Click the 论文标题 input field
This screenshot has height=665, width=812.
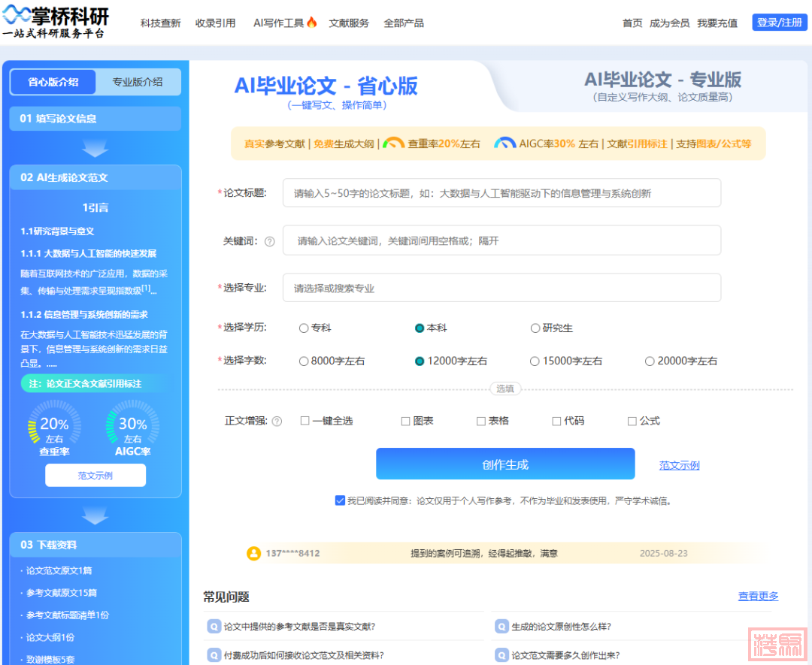(501, 193)
